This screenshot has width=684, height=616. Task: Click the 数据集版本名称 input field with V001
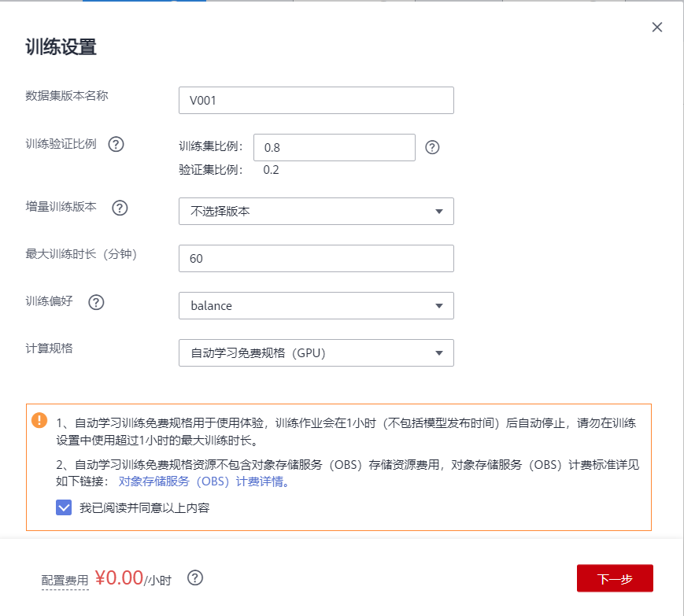(316, 100)
